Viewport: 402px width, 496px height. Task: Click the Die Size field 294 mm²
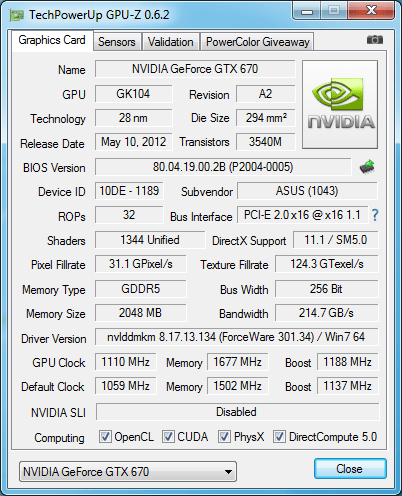point(266,118)
